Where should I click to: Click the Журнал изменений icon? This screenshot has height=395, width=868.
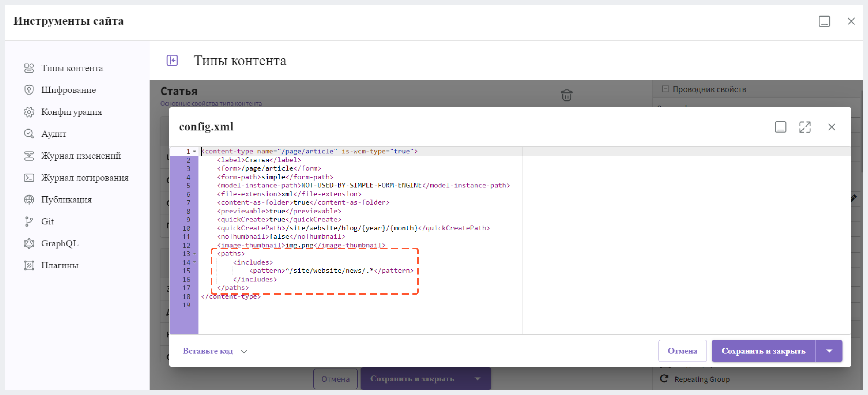29,155
